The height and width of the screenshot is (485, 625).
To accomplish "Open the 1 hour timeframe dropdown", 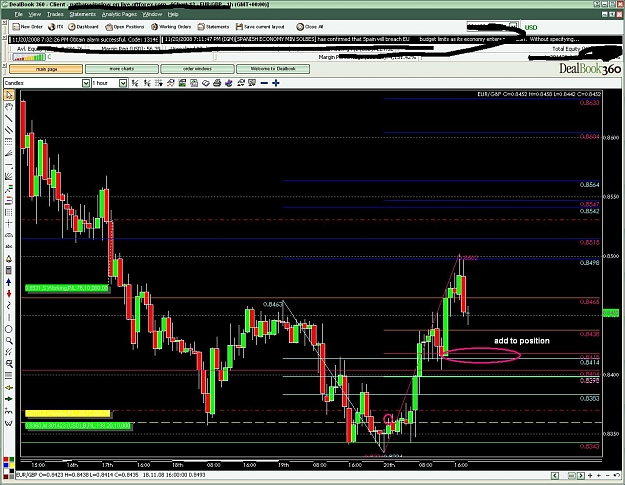I will pos(123,83).
